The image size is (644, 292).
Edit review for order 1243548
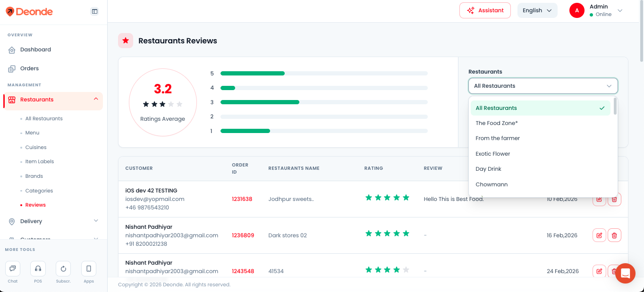pos(599,271)
